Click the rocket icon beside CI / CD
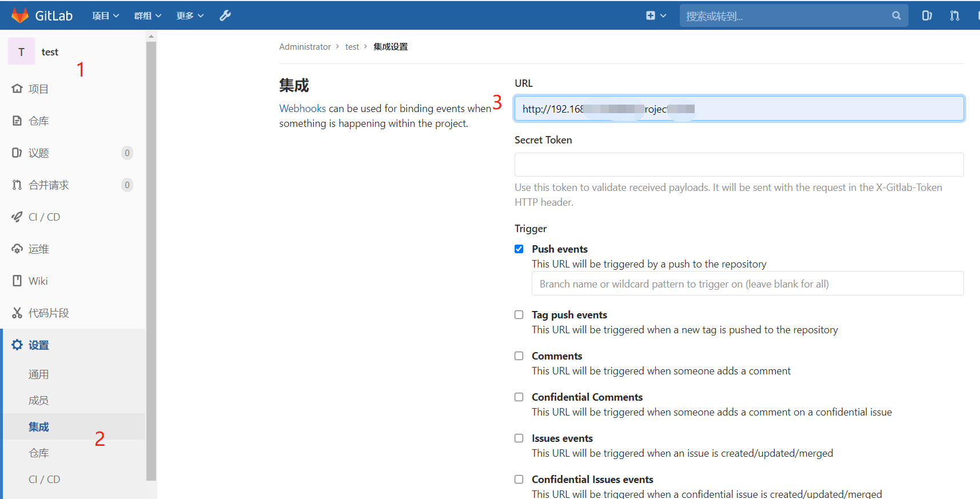This screenshot has height=499, width=980. [17, 217]
